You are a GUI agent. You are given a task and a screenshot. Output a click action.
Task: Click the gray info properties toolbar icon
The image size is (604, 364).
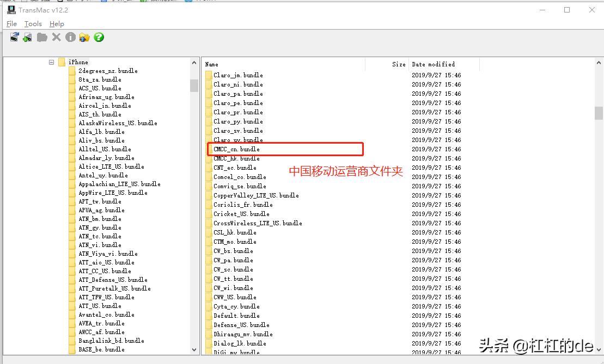pyautogui.click(x=70, y=37)
